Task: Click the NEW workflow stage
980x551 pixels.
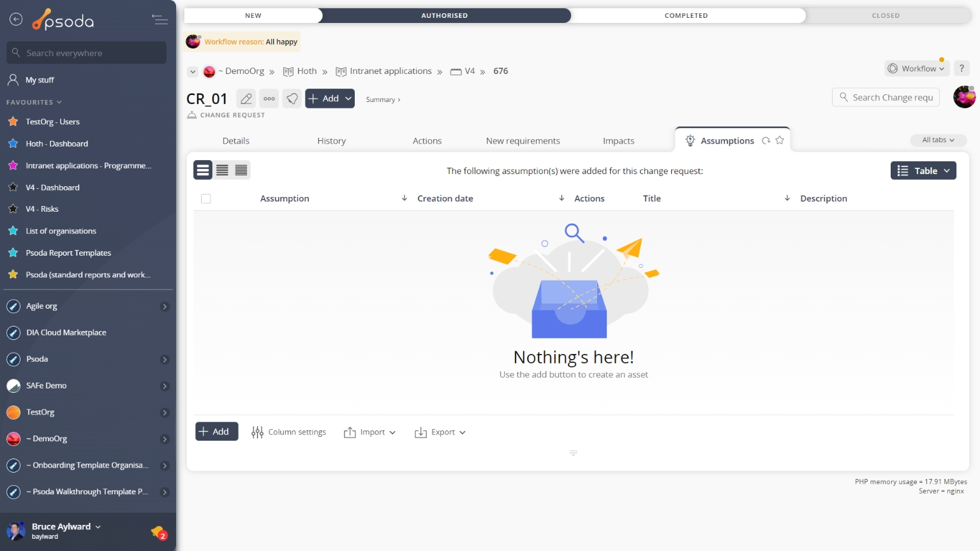Action: pos(253,15)
